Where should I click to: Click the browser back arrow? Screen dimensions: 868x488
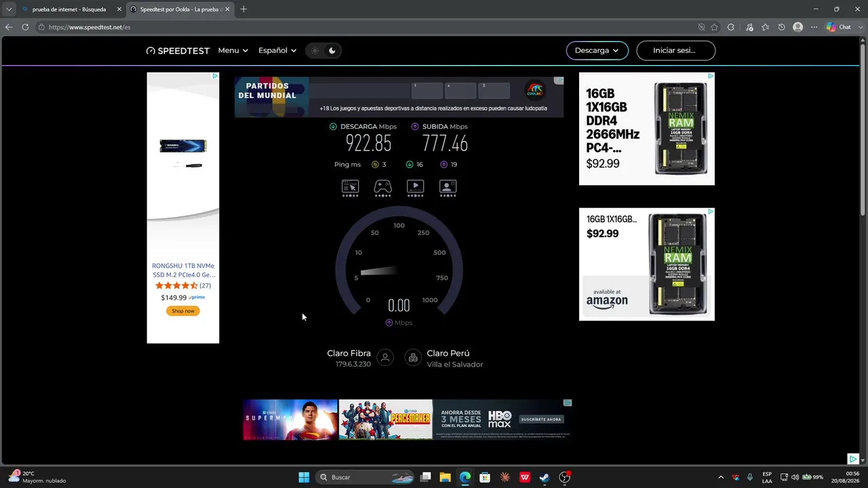point(9,27)
